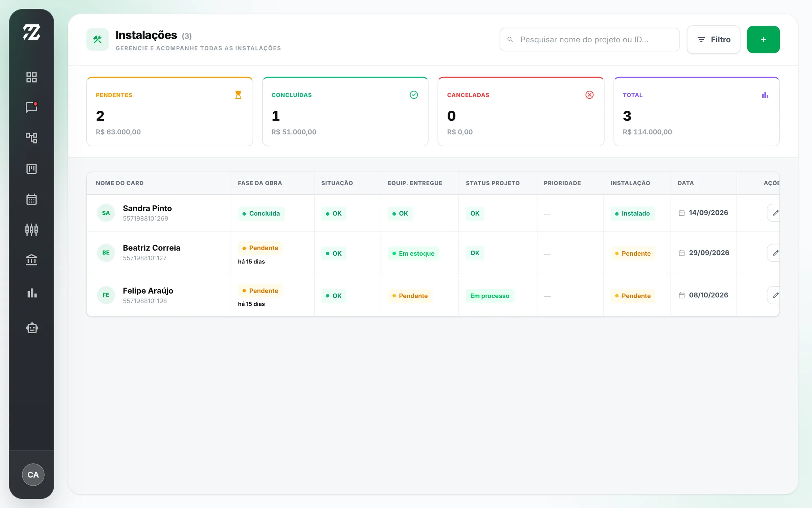Click the date 08/10/2026
812x508 pixels.
click(708, 295)
